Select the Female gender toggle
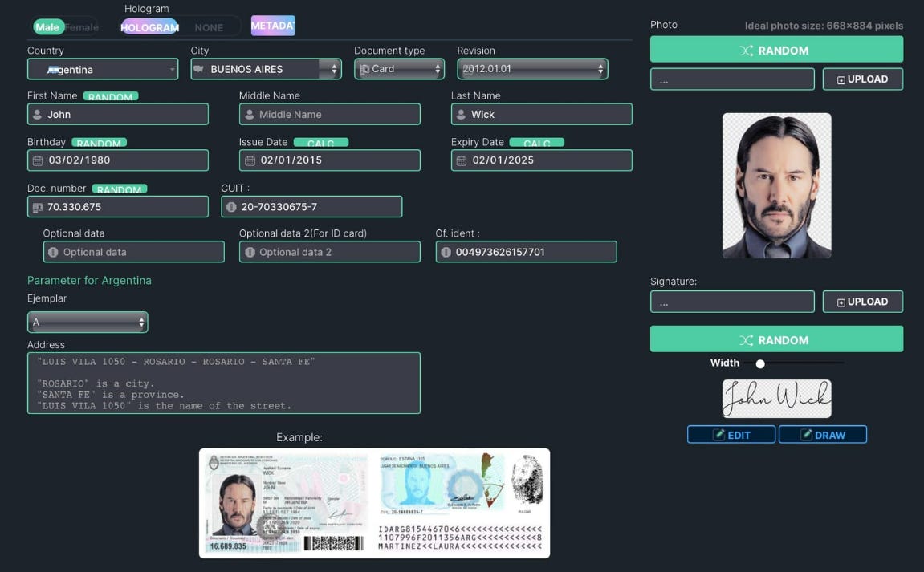The width and height of the screenshot is (924, 572). 81,27
